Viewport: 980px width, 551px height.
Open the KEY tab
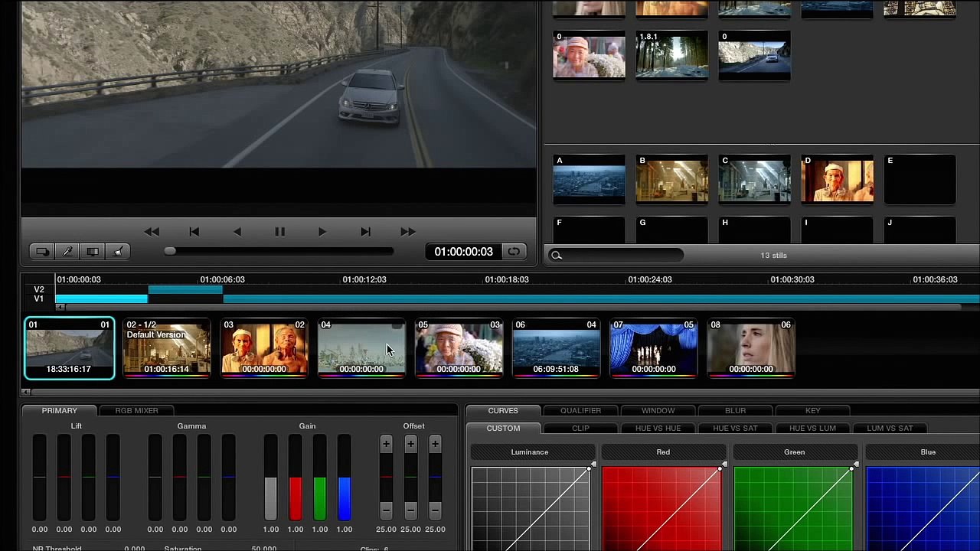813,411
